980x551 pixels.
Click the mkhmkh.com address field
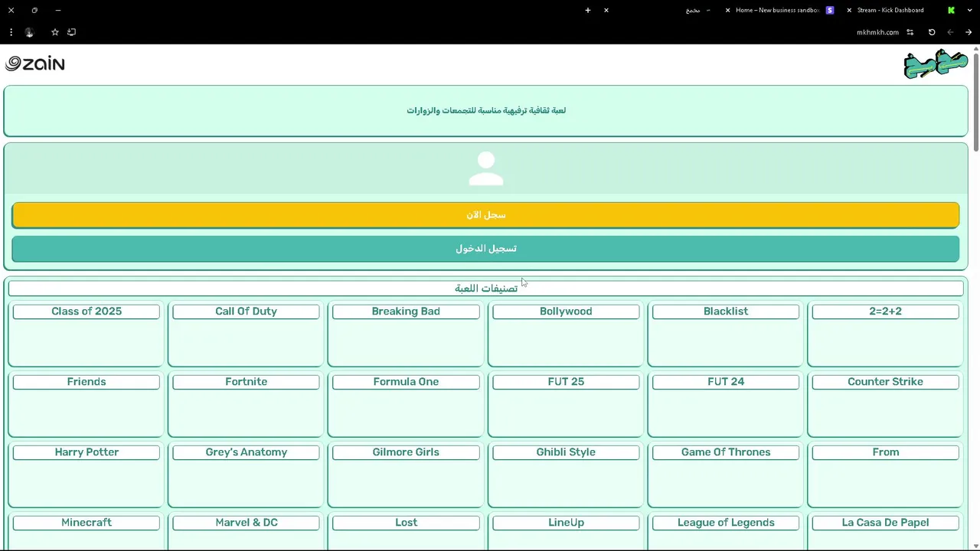[x=877, y=32]
